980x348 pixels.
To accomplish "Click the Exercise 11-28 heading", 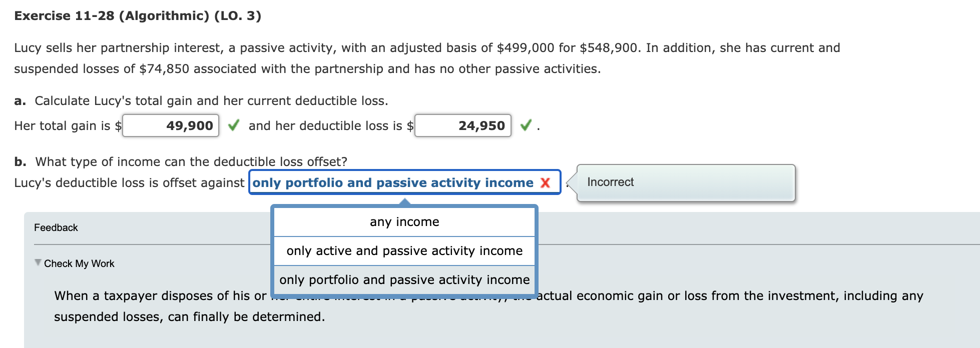I will [137, 15].
